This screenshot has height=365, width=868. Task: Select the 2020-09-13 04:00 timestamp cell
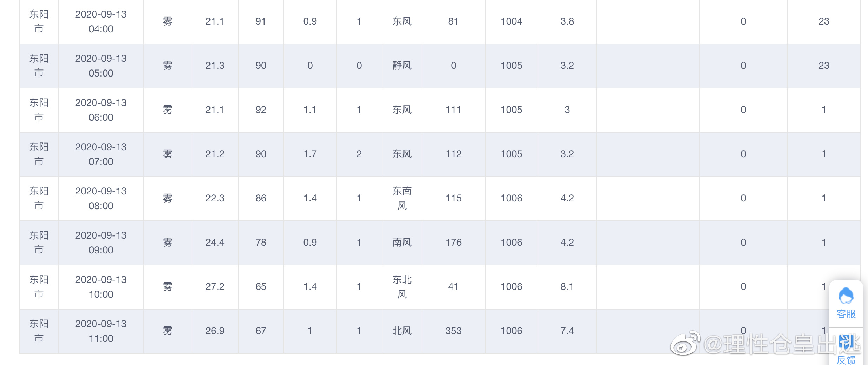(101, 22)
